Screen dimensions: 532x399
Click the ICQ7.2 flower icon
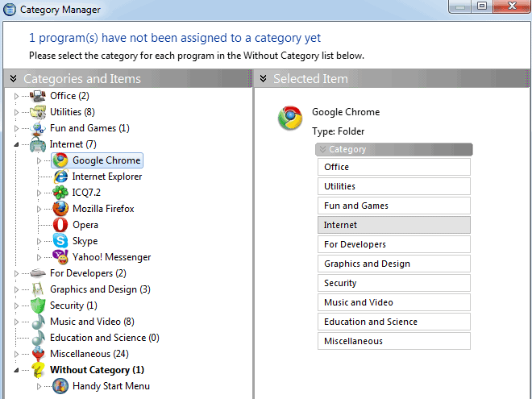click(60, 193)
